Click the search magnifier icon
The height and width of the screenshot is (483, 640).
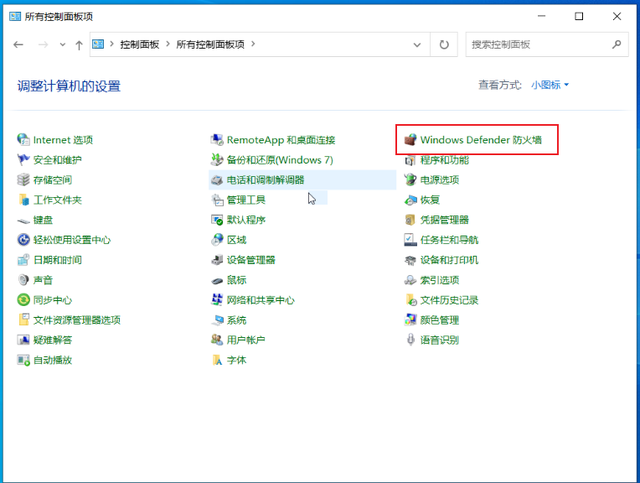pos(616,44)
